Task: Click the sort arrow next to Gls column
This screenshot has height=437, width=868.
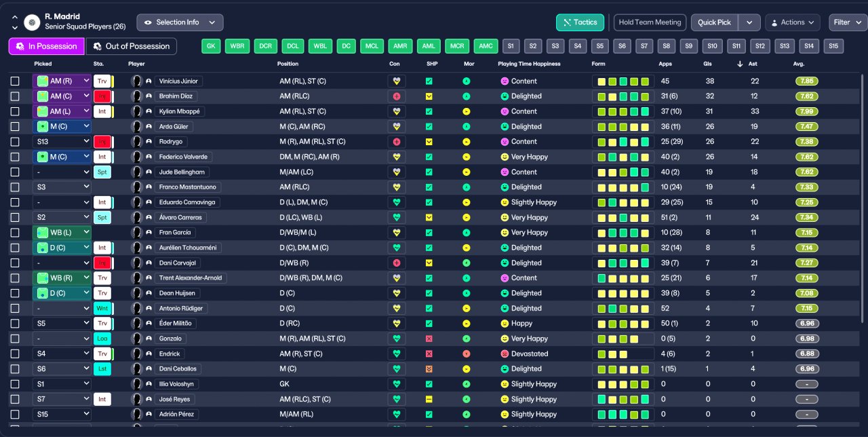Action: click(740, 64)
